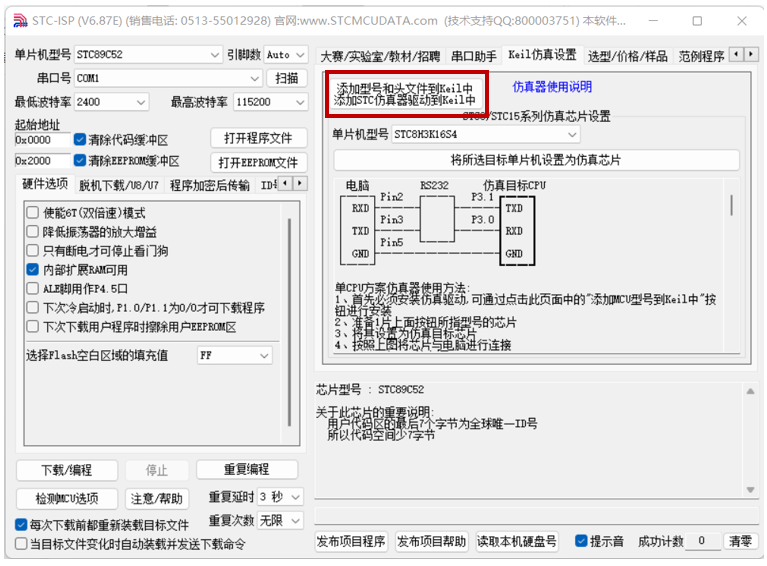
Task: Expand Flash fill value FF dropdown
Action: (x=234, y=356)
